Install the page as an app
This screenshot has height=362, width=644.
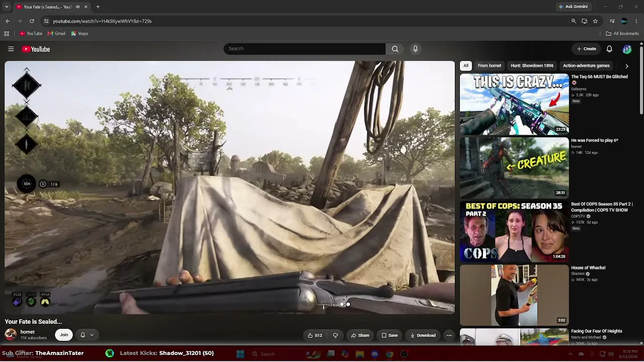585,21
